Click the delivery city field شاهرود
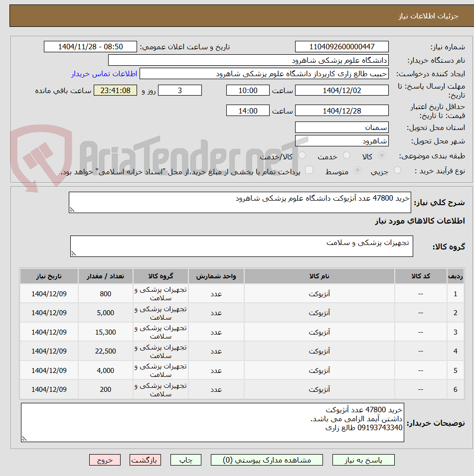 342,141
